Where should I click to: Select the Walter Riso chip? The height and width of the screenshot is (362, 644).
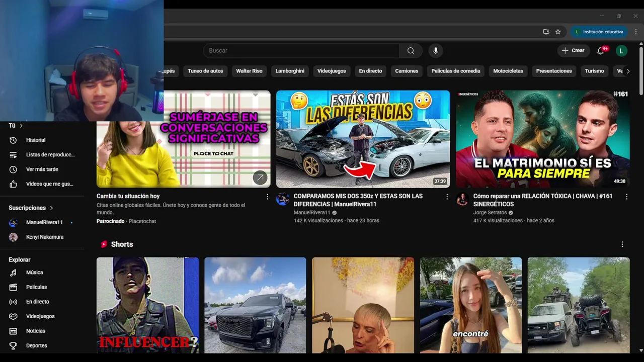click(250, 71)
